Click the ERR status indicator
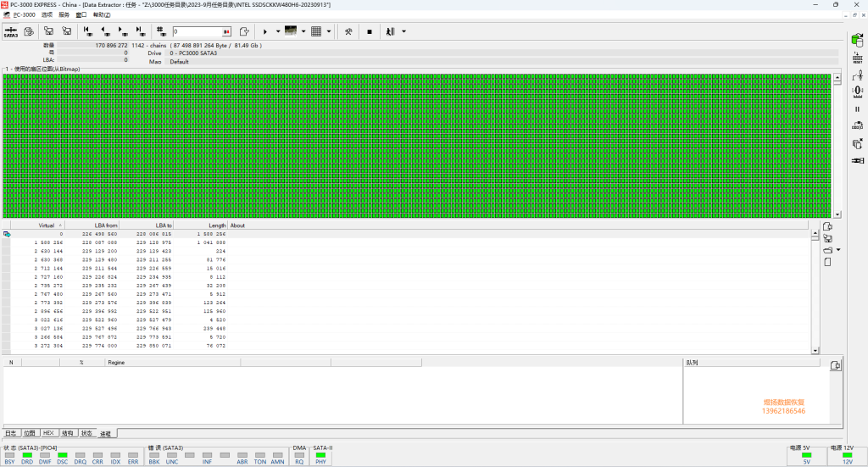This screenshot has height=467, width=868. coord(133,459)
